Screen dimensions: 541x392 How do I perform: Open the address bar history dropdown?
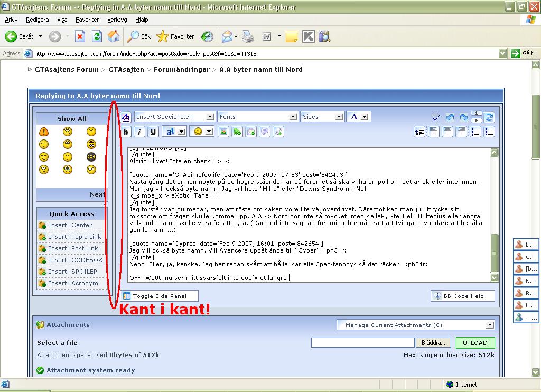503,53
